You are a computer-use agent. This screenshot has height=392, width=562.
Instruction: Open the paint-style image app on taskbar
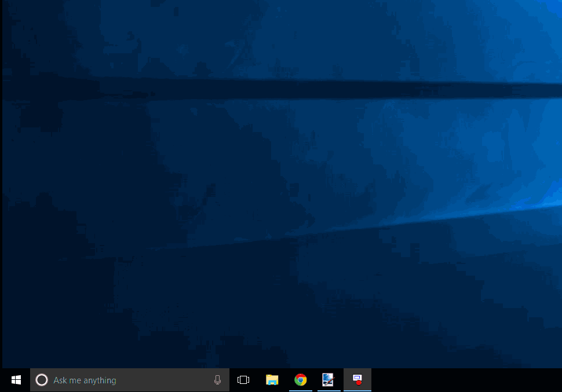pyautogui.click(x=329, y=380)
